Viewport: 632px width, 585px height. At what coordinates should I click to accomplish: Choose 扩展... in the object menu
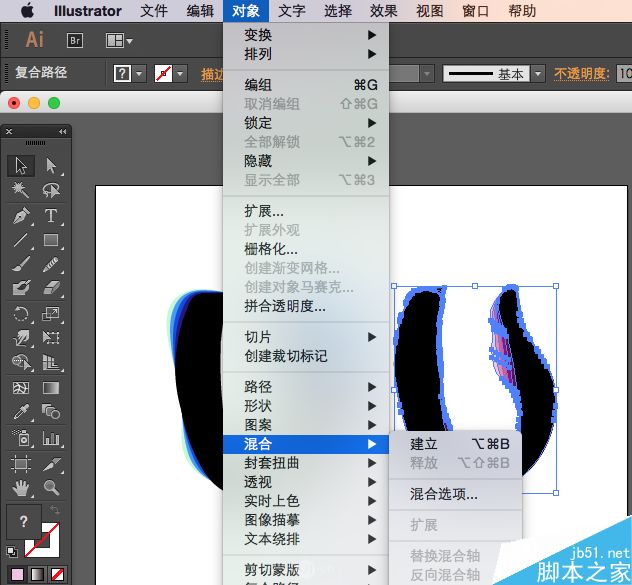306,211
